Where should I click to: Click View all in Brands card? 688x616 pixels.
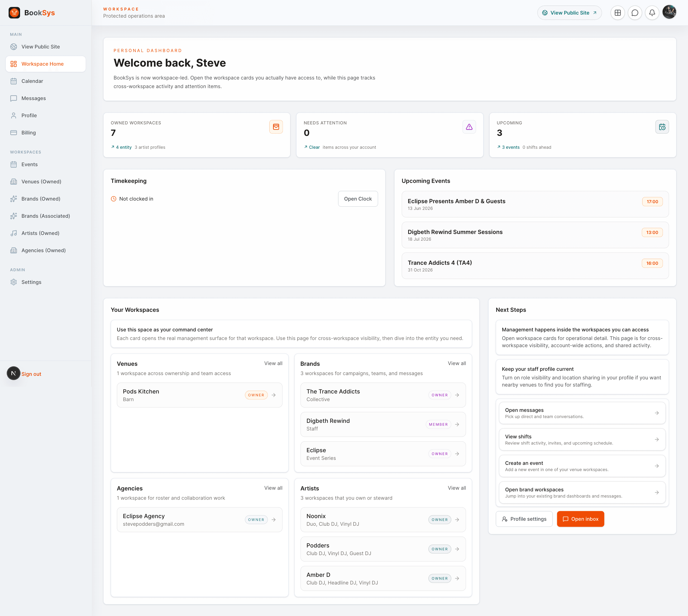457,363
